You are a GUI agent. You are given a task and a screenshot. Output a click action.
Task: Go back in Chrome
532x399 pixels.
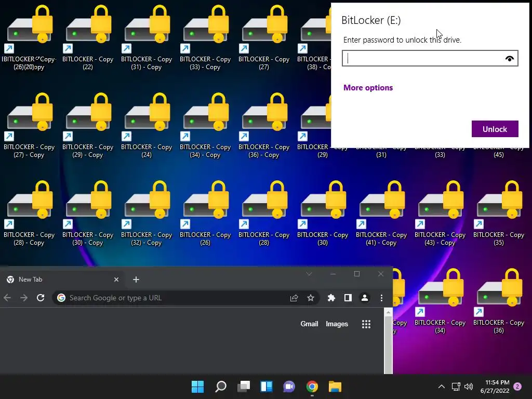(7, 298)
